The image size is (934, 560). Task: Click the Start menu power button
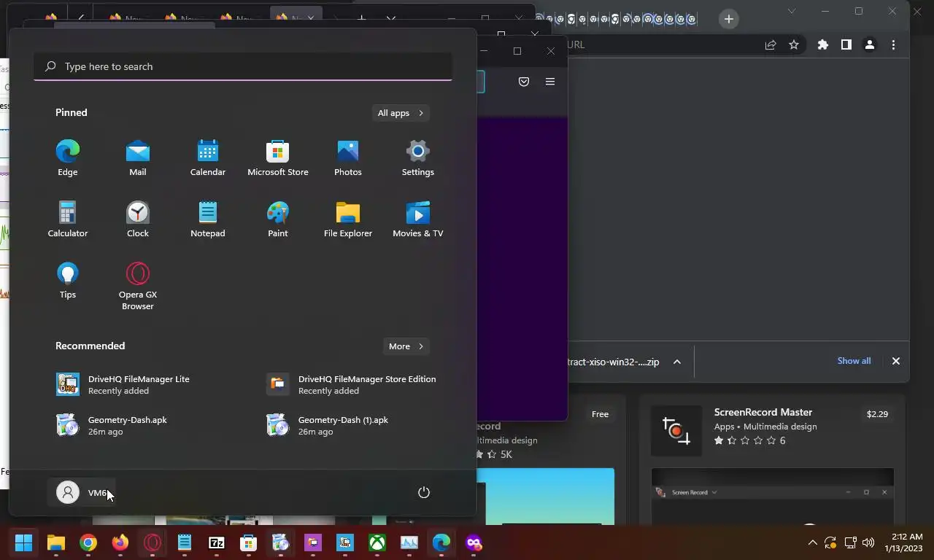[424, 492]
